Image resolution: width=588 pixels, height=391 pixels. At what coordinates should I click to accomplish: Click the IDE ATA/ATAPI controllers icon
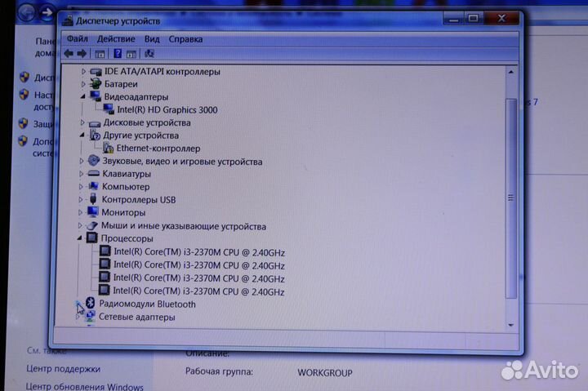point(96,71)
